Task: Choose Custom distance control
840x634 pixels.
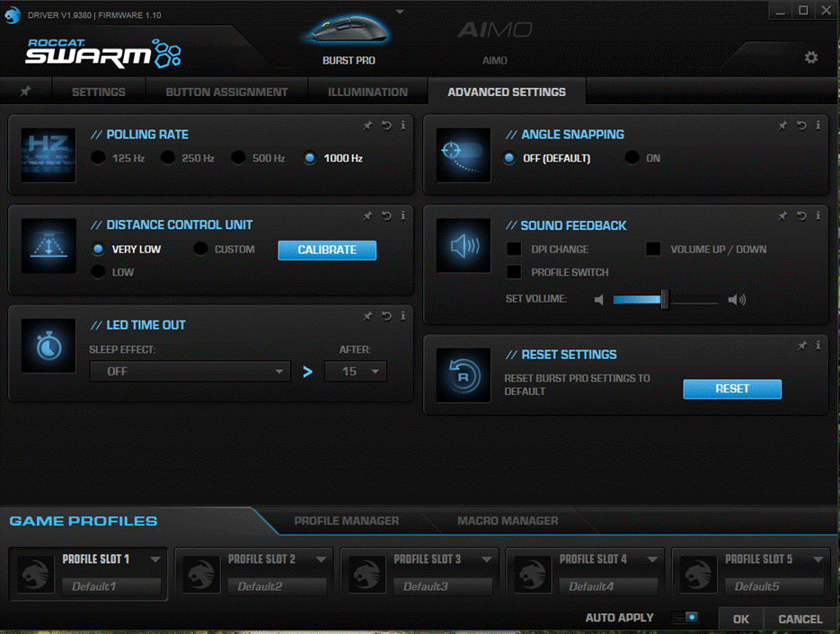Action: (200, 249)
